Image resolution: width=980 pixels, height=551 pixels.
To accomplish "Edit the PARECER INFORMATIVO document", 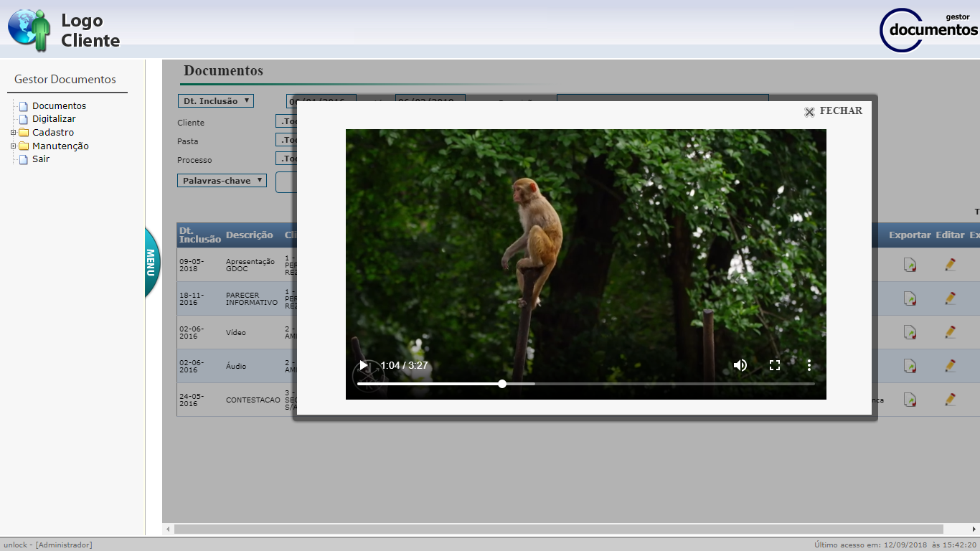I will point(951,298).
